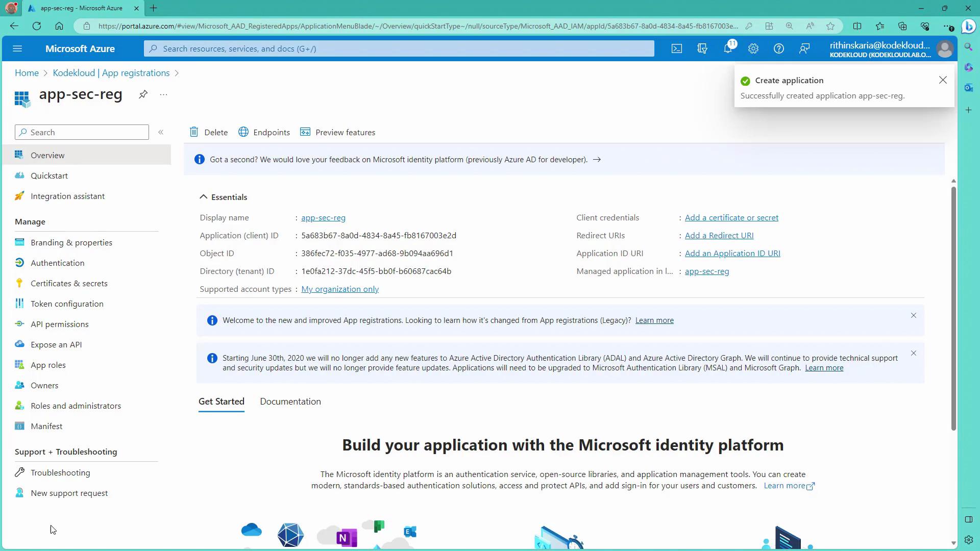Open the Azure portal hamburger menu
Screen dimensions: 980x551
coord(17,48)
